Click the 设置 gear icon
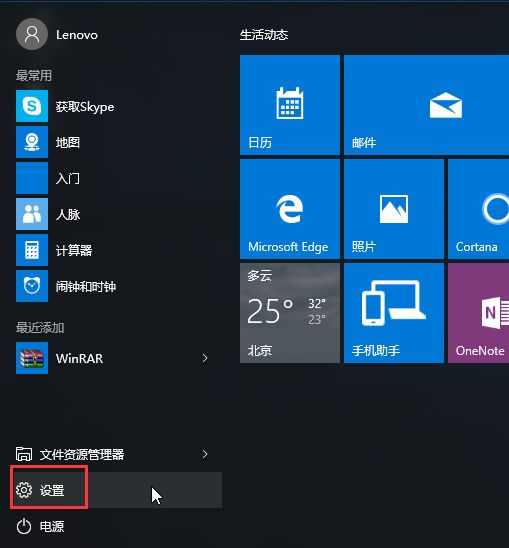 point(24,490)
